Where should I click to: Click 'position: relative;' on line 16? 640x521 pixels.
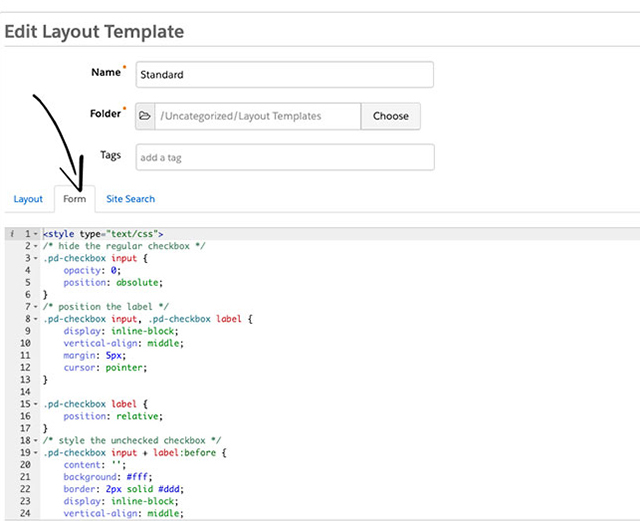[113, 416]
